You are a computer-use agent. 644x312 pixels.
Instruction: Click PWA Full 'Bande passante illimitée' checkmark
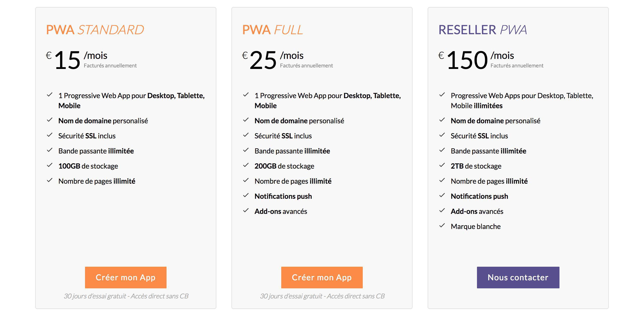pos(246,150)
